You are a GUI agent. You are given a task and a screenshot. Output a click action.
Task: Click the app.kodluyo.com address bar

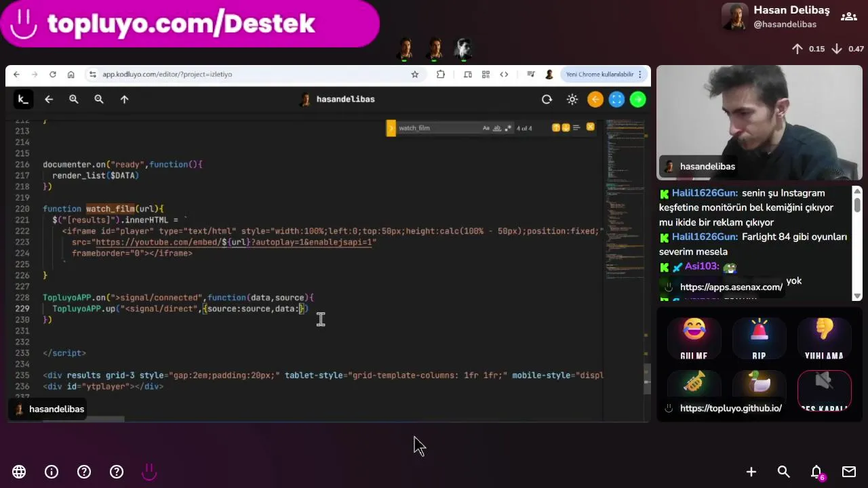254,75
